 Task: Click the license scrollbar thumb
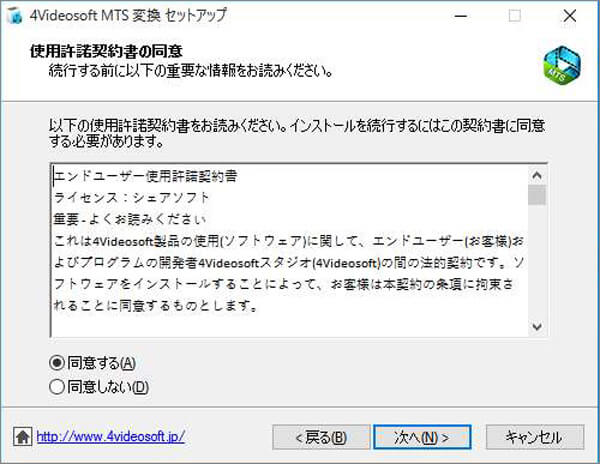(x=537, y=195)
